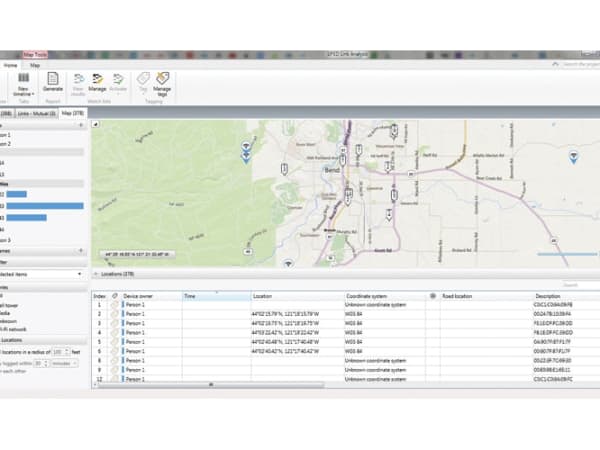Click the Wi-Fi marker at map's right edge
This screenshot has width=600, height=450.
point(573,157)
